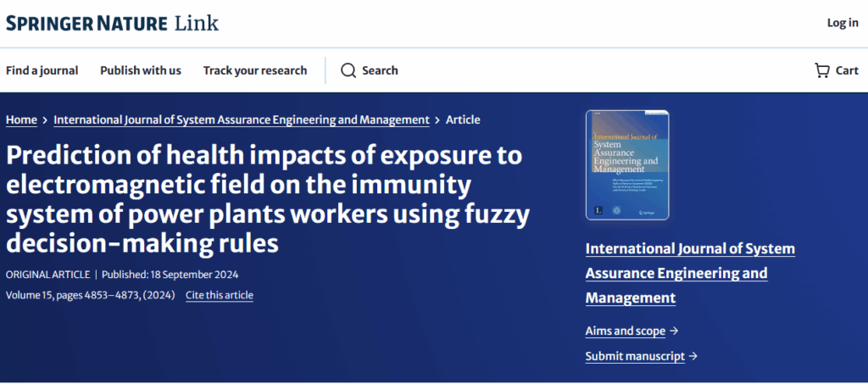Screen dimensions: 868x384
Task: Click the Springer Nature Link logo
Action: coord(112,23)
